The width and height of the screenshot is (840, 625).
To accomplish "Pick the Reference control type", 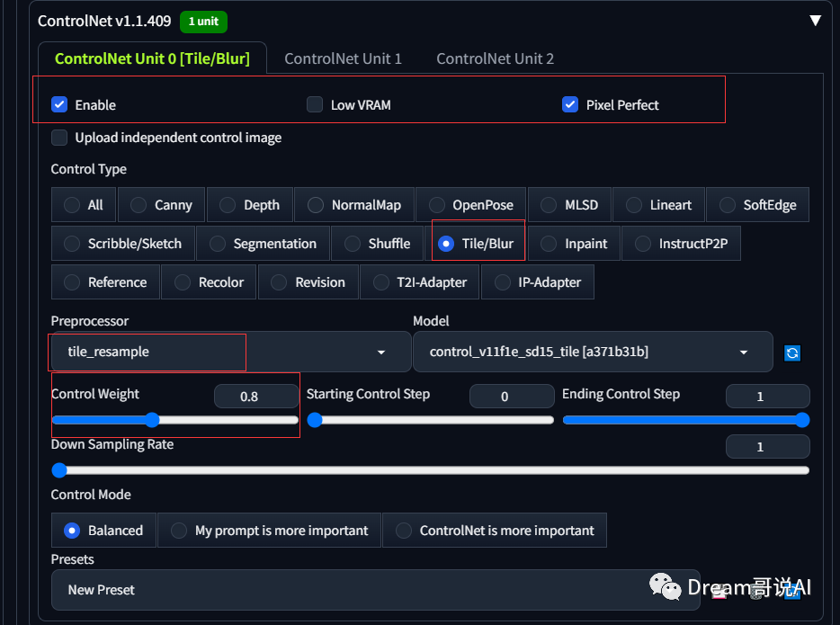I will click(x=105, y=281).
